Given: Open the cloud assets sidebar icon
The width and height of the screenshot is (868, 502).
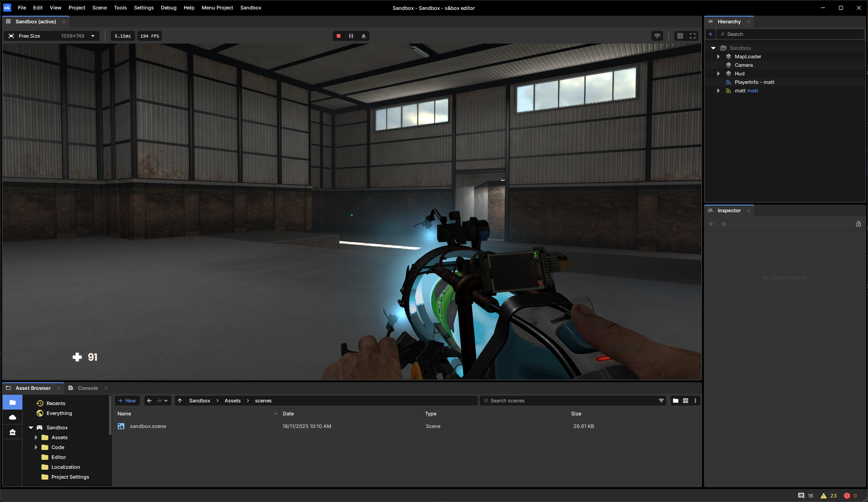Looking at the screenshot, I should pyautogui.click(x=13, y=417).
